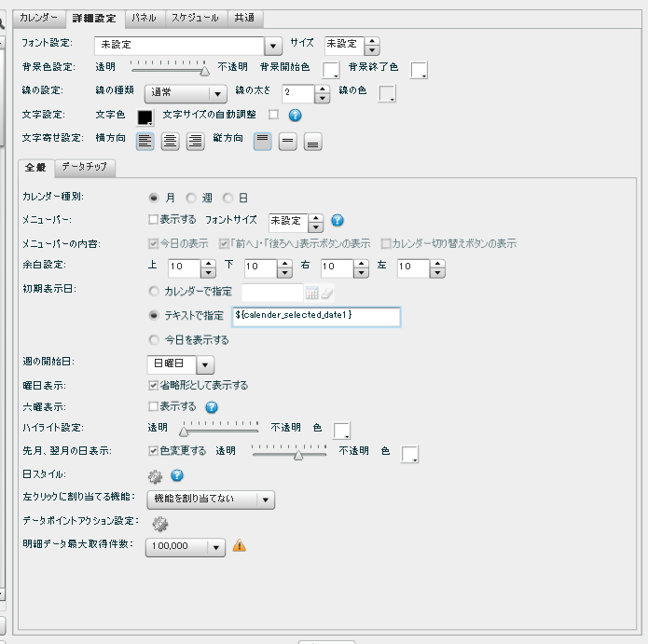Image resolution: width=648 pixels, height=644 pixels.
Task: Pick 先月、翌月の日表示 color swatch
Action: (410, 454)
